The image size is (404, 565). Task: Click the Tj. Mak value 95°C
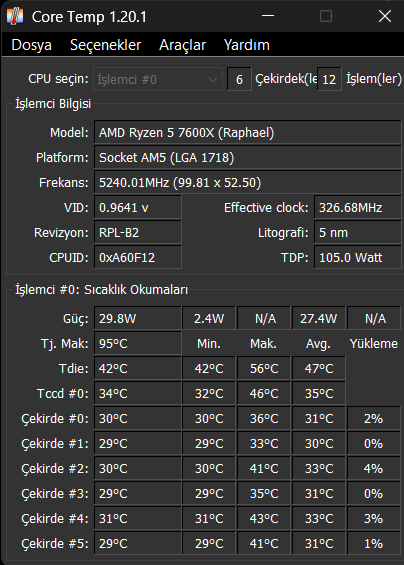pyautogui.click(x=138, y=343)
